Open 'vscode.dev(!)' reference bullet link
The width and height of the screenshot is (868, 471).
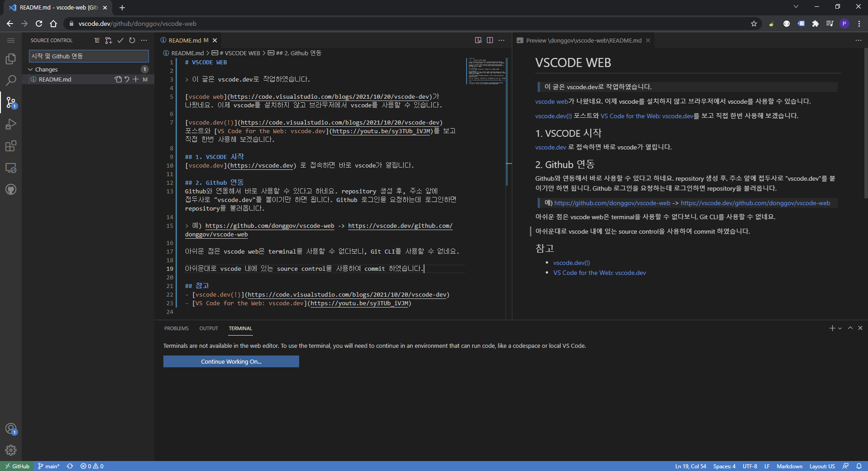pyautogui.click(x=572, y=263)
